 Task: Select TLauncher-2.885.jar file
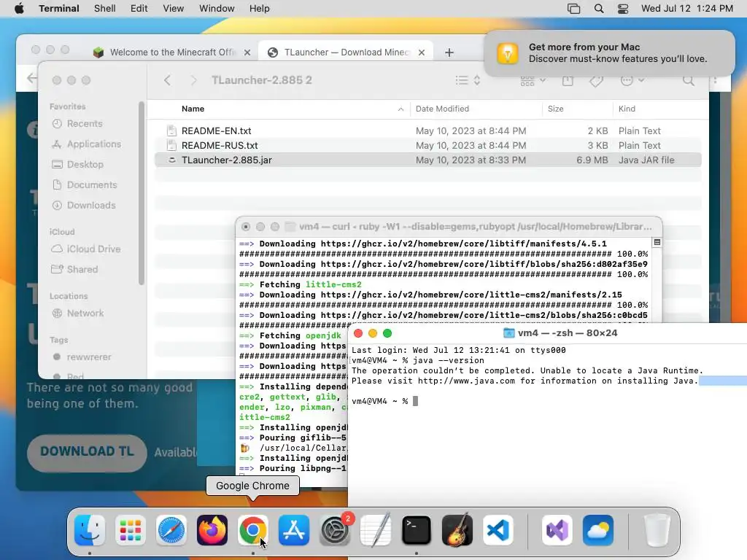coord(427,160)
